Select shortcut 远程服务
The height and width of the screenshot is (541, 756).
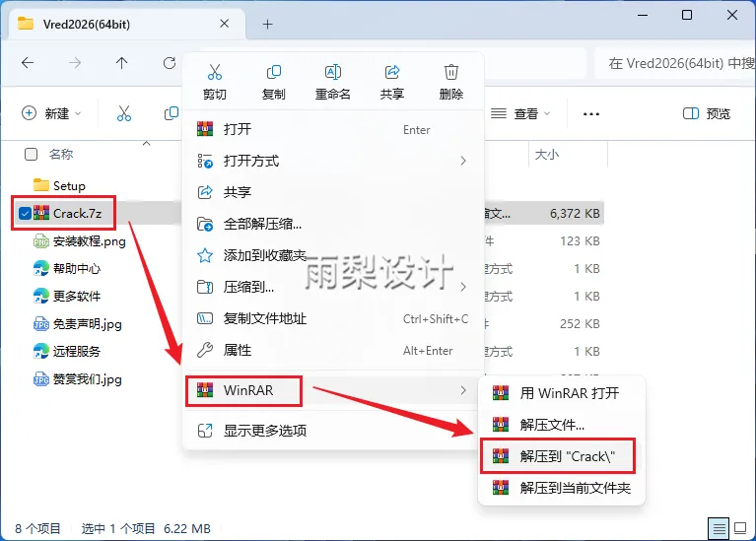pos(67,351)
